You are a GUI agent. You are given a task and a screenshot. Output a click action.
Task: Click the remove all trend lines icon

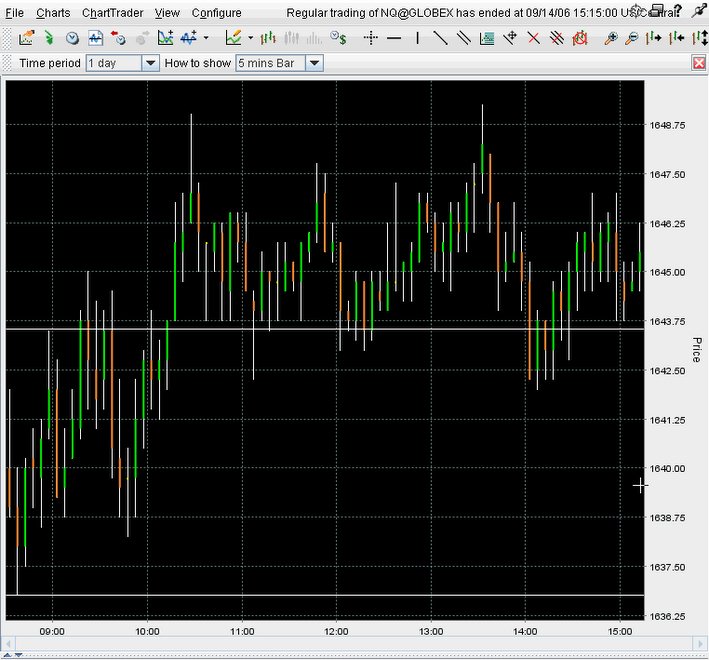point(557,38)
